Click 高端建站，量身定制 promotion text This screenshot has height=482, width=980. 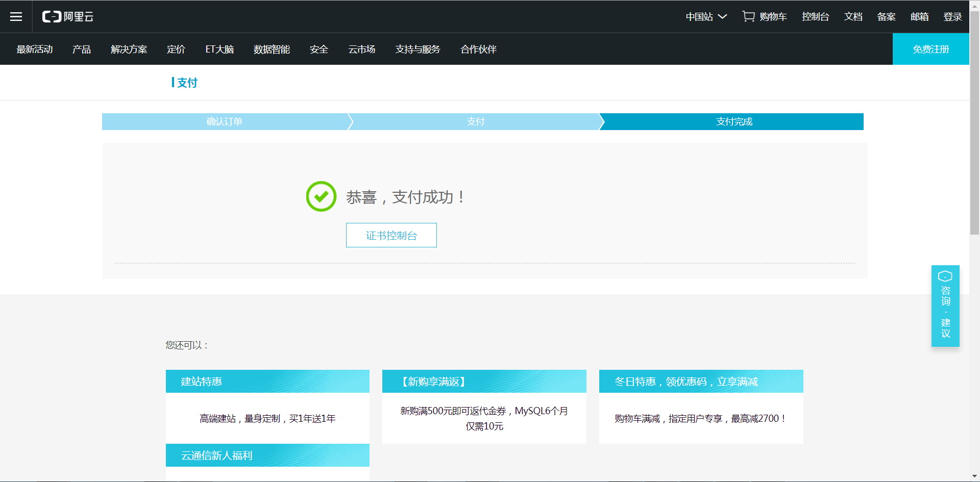click(x=267, y=419)
